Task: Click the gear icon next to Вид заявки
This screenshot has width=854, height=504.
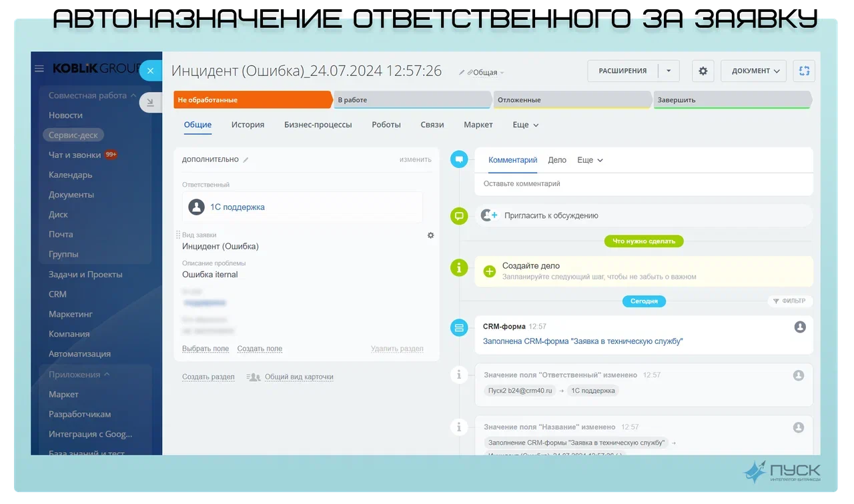Action: [x=431, y=235]
